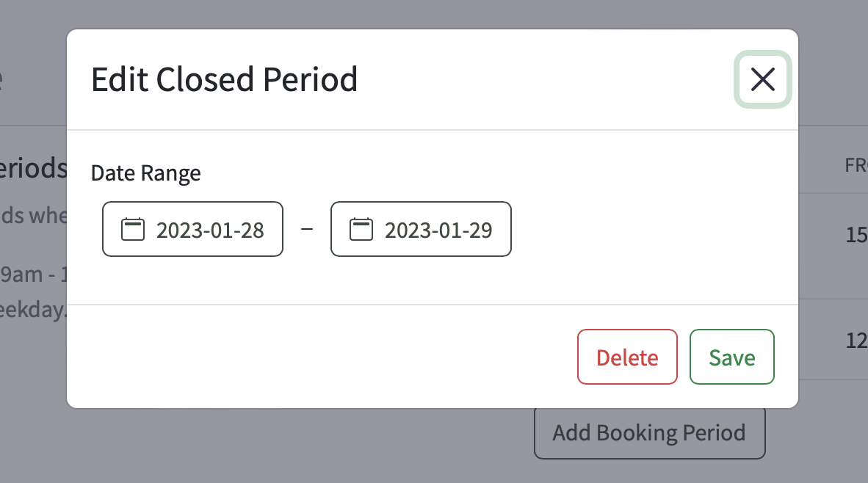Click the Delete button
The height and width of the screenshot is (483, 868).
point(627,357)
